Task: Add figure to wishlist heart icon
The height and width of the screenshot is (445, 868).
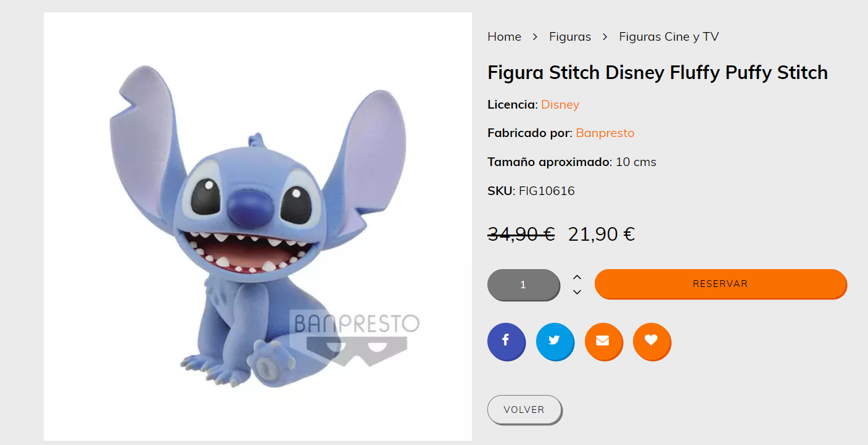Action: click(651, 341)
